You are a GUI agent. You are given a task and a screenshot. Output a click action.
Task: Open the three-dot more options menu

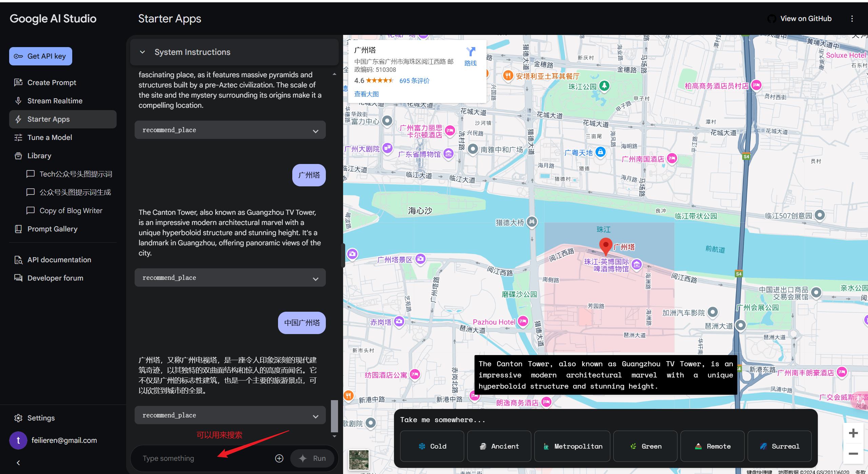tap(852, 19)
